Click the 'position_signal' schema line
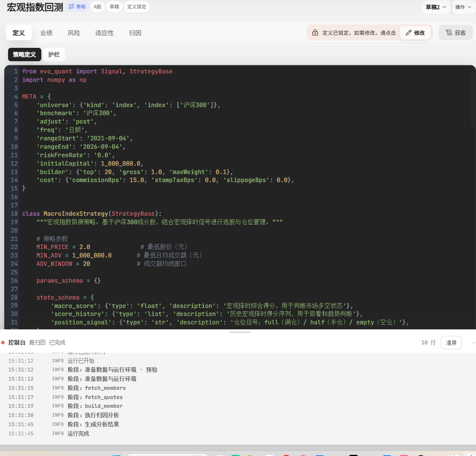Screen dimensions: 476x456 (230, 322)
